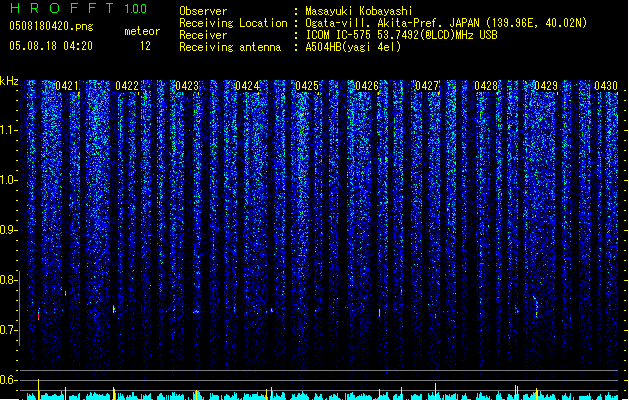Image resolution: width=629 pixels, height=400 pixels.
Task: Click the 0430 time marker
Action: [606, 86]
